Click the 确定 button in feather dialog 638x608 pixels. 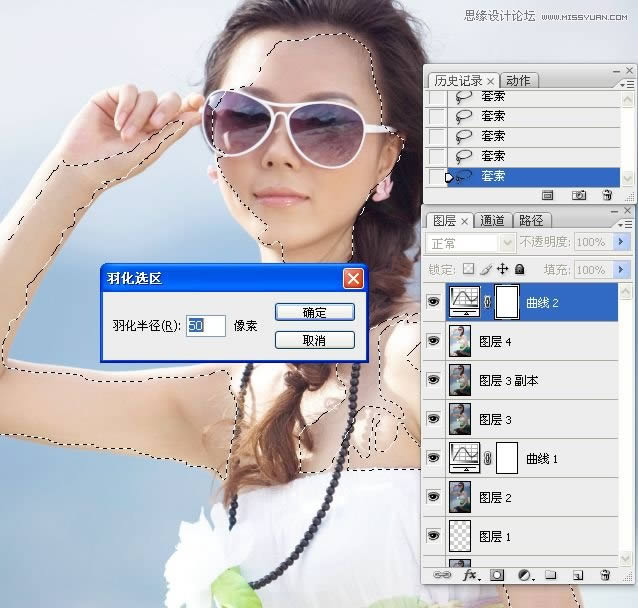pos(314,312)
